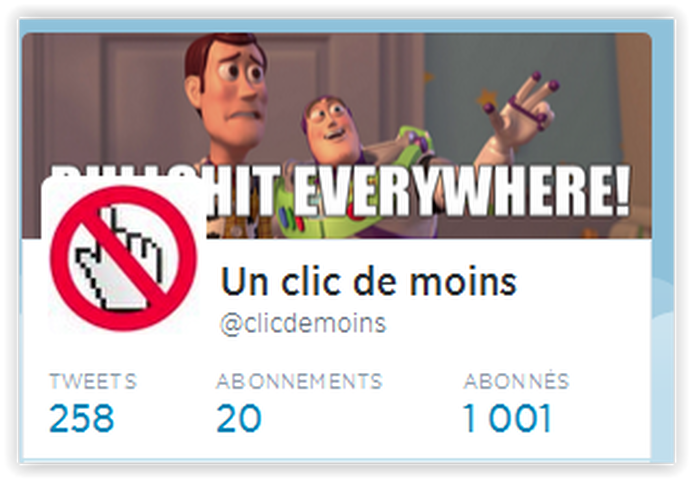The width and height of the screenshot is (691, 480).
Task: Open the 20 abonnements count
Action: pyautogui.click(x=239, y=418)
